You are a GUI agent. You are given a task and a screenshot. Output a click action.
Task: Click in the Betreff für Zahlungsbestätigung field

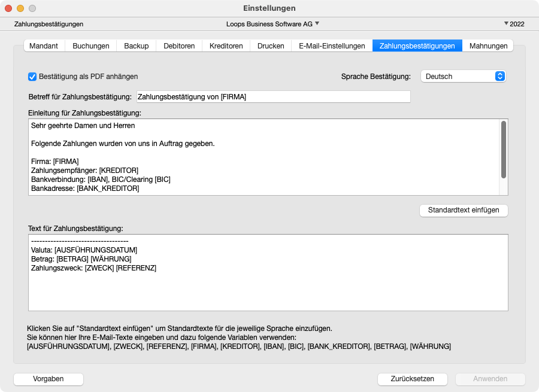tap(273, 97)
